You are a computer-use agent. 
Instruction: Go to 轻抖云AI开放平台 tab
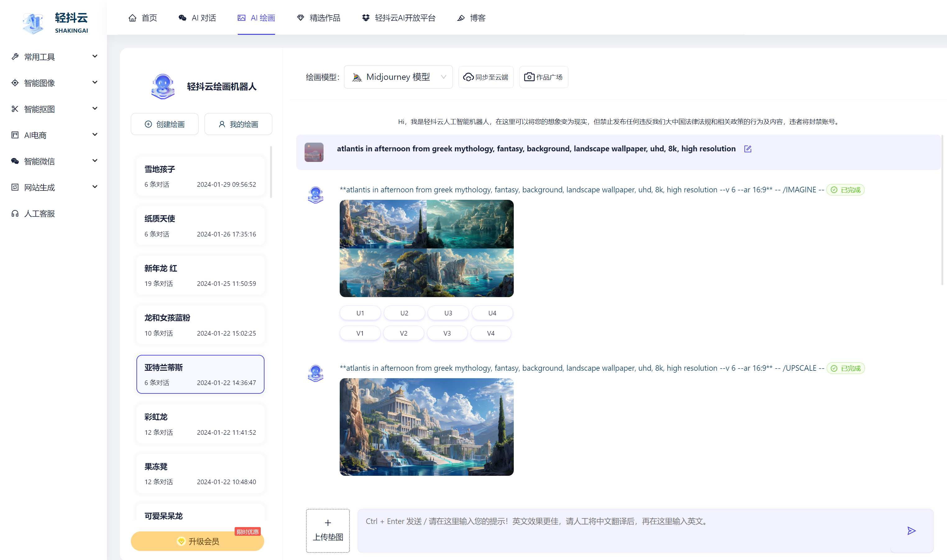click(x=398, y=18)
